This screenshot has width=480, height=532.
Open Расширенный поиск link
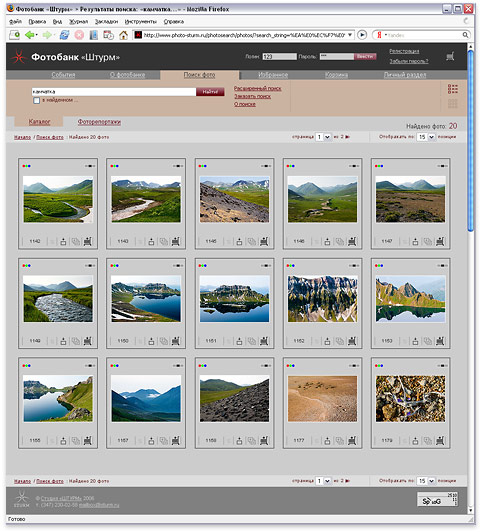(257, 88)
